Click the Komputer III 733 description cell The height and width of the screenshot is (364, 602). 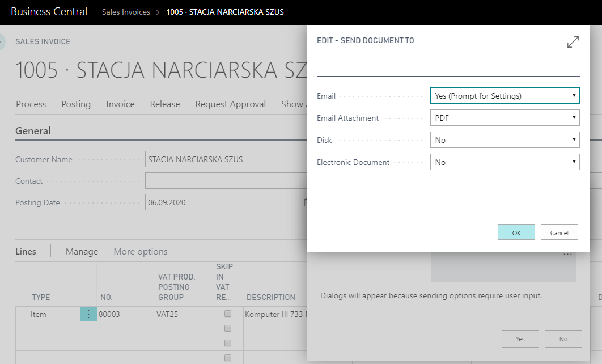tap(275, 314)
